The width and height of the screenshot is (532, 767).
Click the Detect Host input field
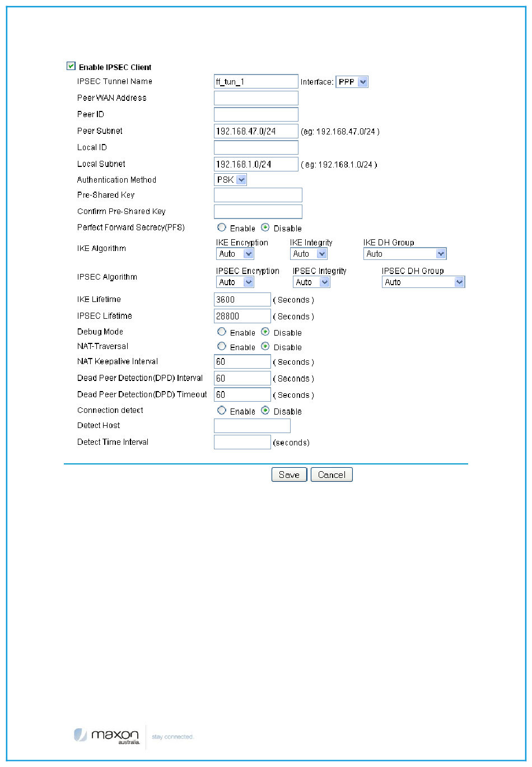252,426
